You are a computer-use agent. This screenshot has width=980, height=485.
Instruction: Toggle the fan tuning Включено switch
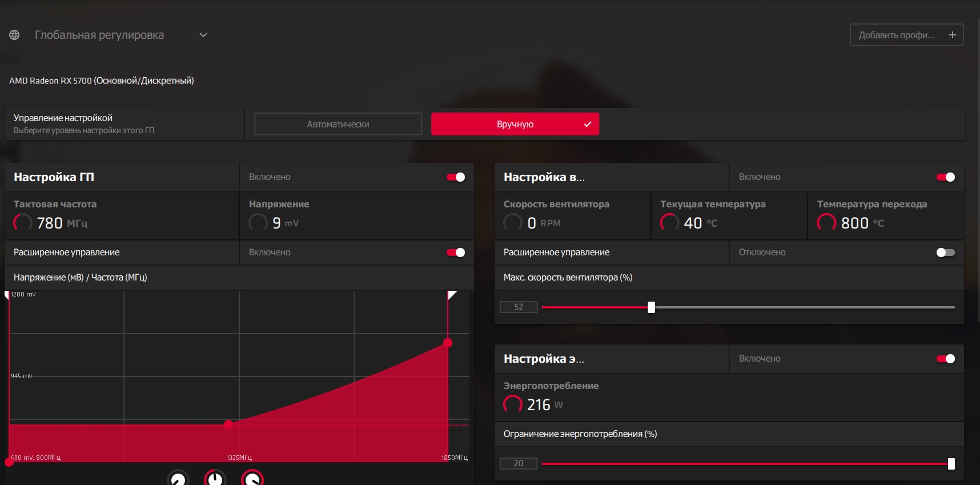click(946, 177)
